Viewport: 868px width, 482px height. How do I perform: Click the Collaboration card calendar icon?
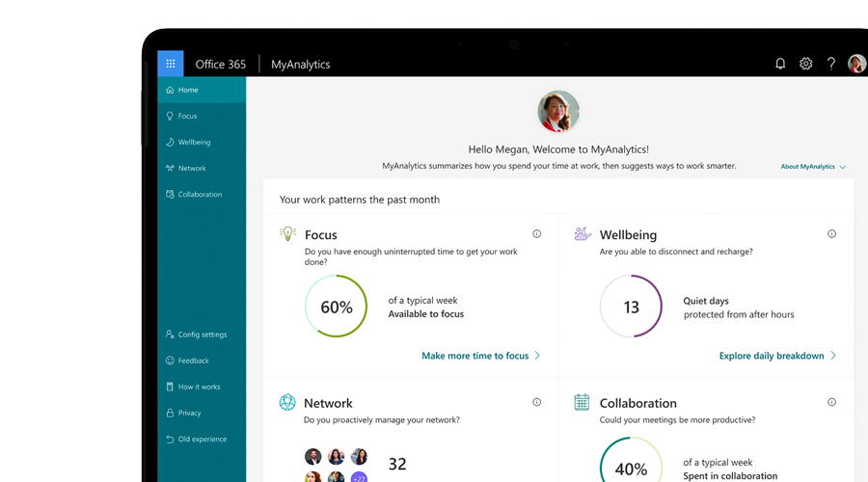pyautogui.click(x=582, y=402)
